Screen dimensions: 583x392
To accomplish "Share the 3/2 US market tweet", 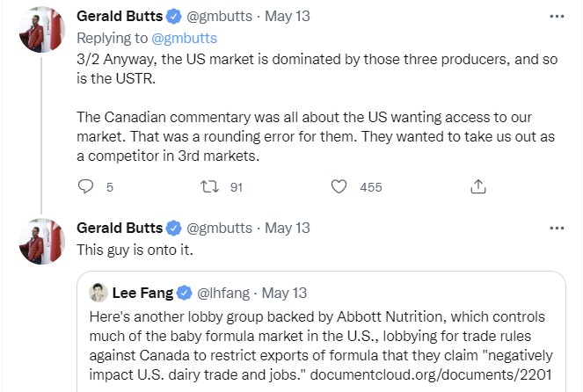I will (x=478, y=186).
